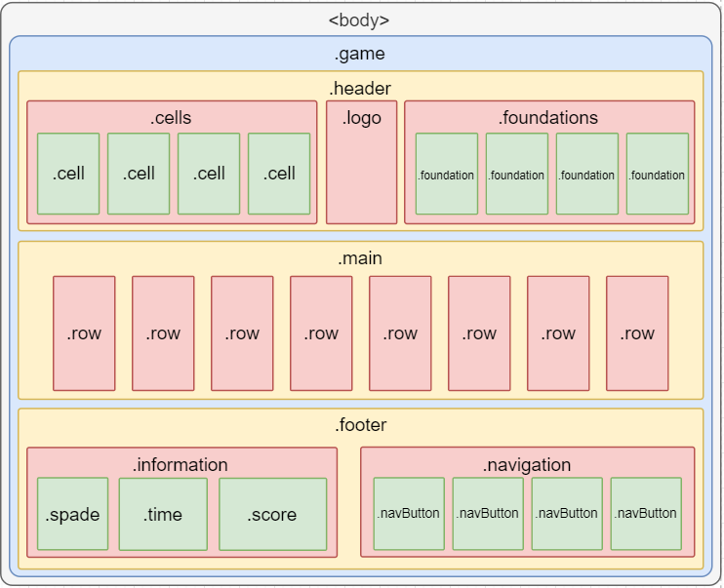Click the first .navButton box
This screenshot has height=588, width=724.
[408, 513]
